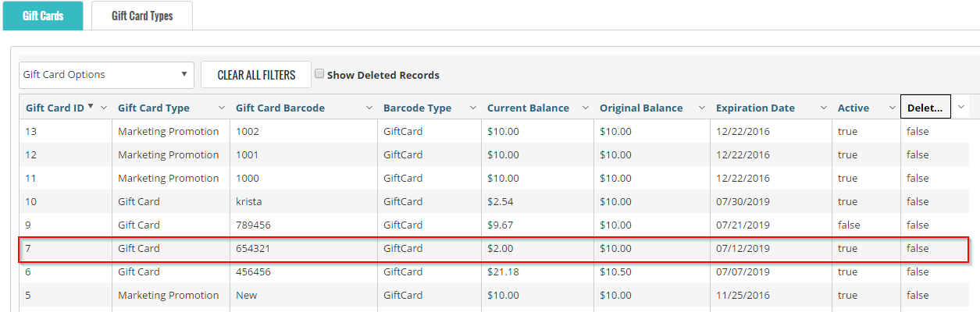Open Original Balance column menu chevron
This screenshot has height=312, width=980.
(702, 108)
